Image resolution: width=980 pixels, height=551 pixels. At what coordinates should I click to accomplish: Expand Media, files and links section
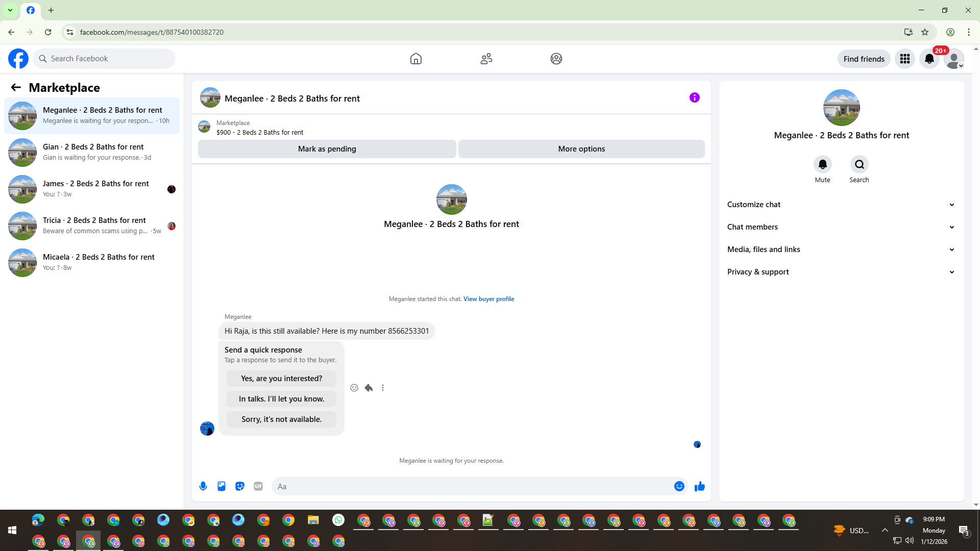[841, 249]
